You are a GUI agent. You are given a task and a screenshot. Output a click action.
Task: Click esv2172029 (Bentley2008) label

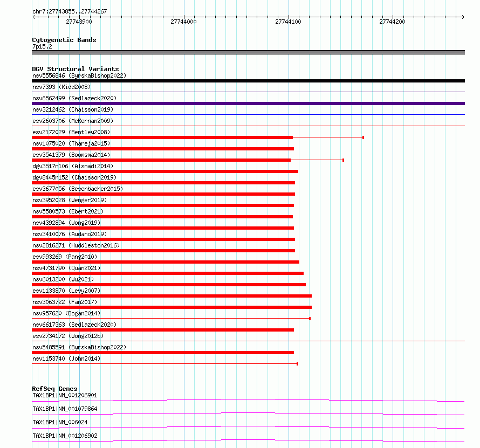(71, 132)
